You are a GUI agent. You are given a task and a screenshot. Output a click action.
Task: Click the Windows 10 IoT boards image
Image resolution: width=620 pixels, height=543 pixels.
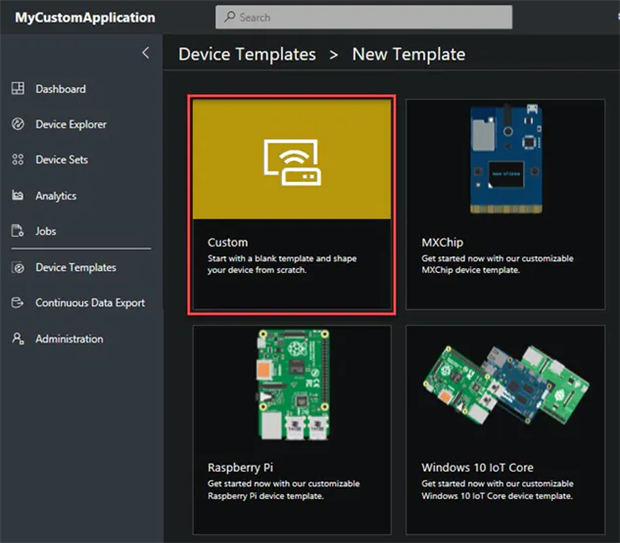click(x=506, y=384)
